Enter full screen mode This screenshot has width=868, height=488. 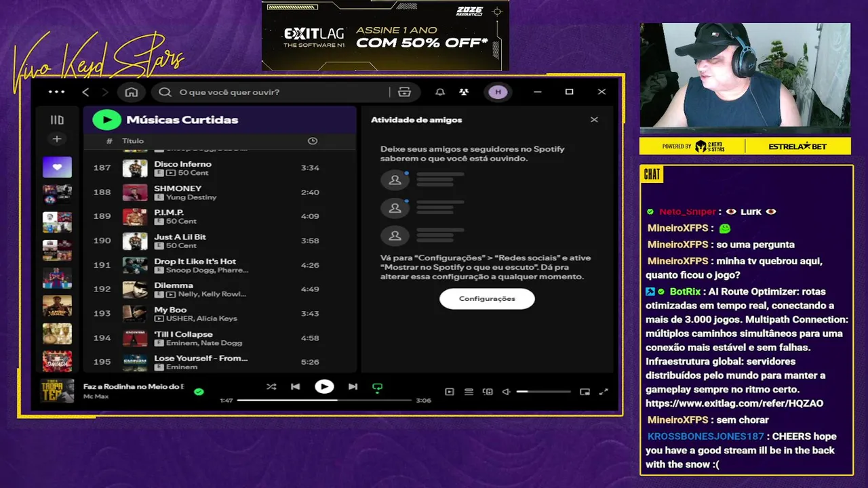point(604,392)
